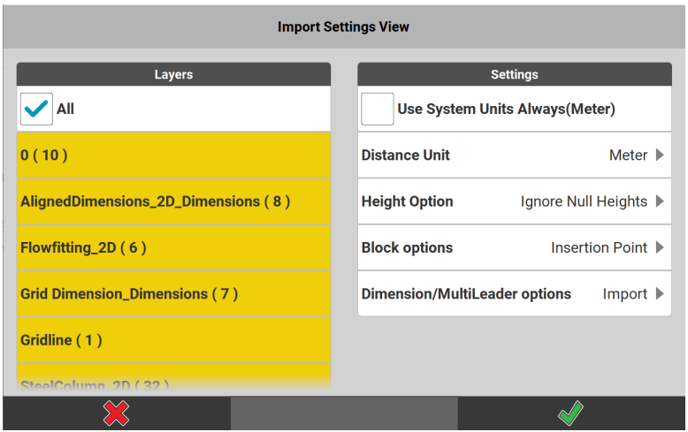
Task: Click Insertion Point block option value
Action: click(599, 248)
